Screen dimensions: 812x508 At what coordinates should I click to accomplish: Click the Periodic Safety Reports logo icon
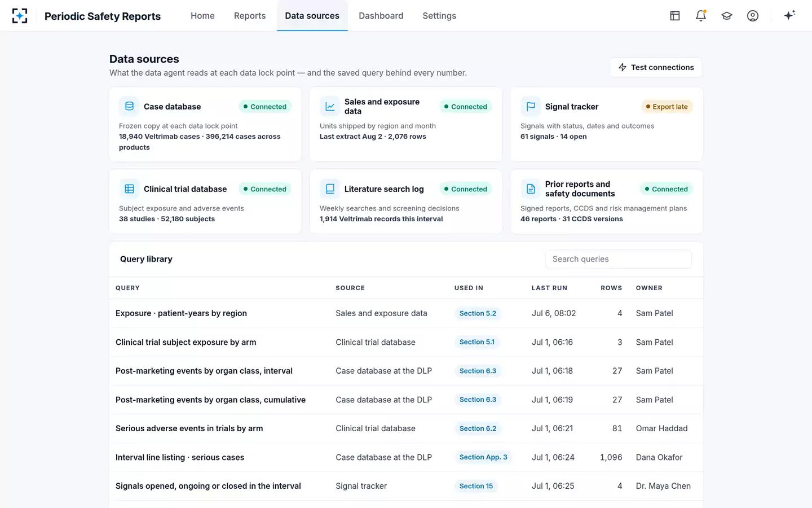pos(20,16)
